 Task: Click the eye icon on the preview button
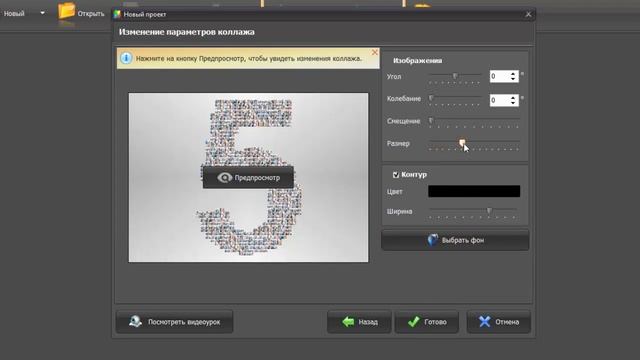pyautogui.click(x=224, y=178)
